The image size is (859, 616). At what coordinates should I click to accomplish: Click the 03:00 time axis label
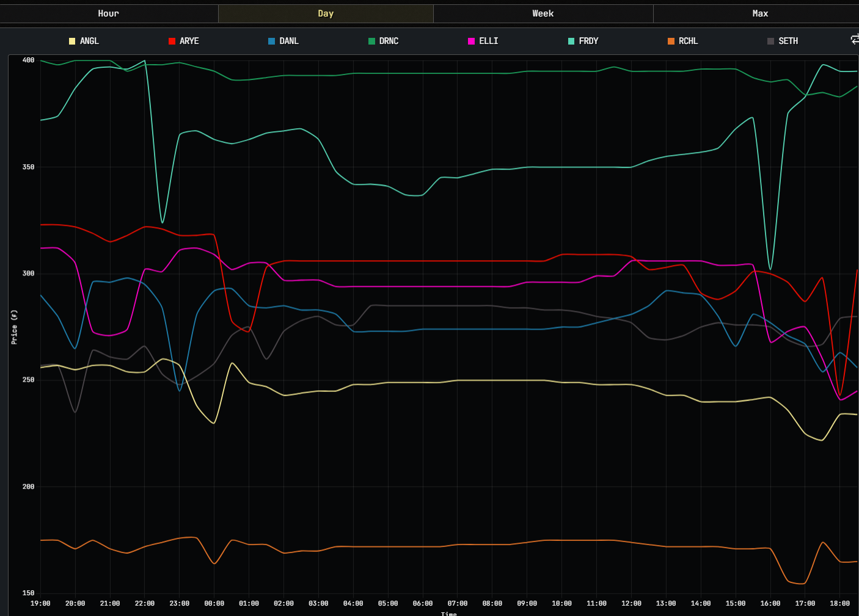point(318,603)
